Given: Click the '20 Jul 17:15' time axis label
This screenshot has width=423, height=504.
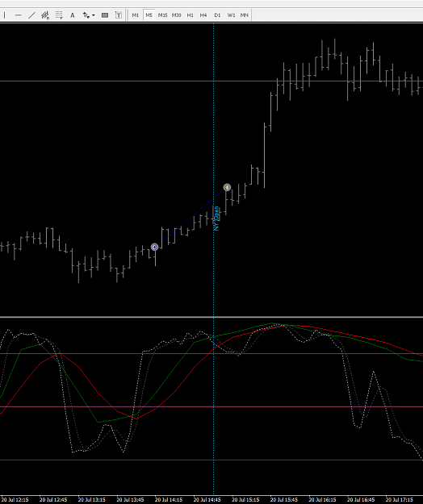Looking at the screenshot, I should click(x=400, y=500).
